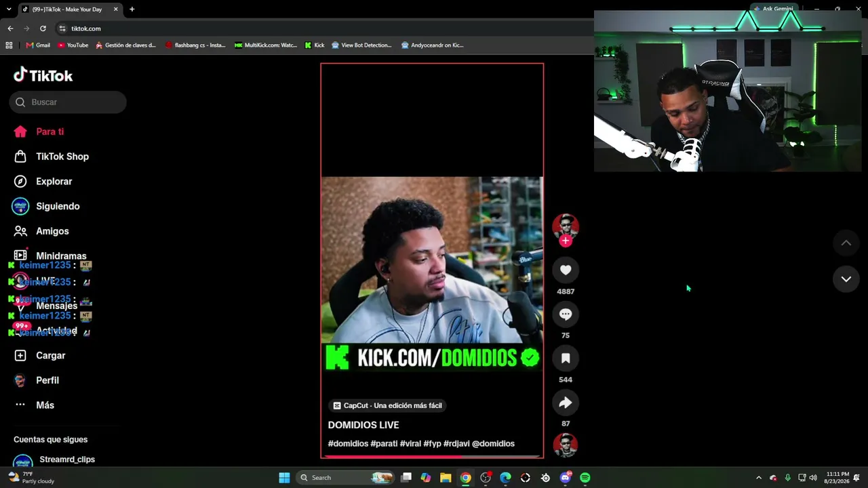Open the #fyp hashtag
Viewport: 868px width, 488px height.
433,444
